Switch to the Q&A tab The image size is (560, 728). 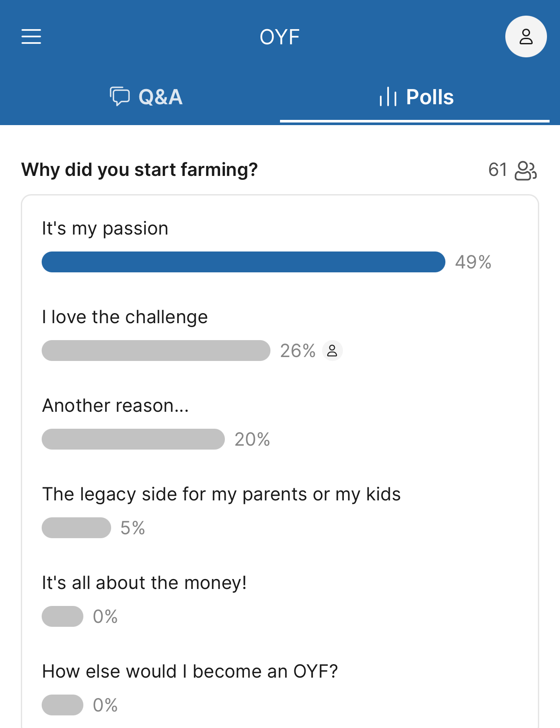tap(147, 97)
